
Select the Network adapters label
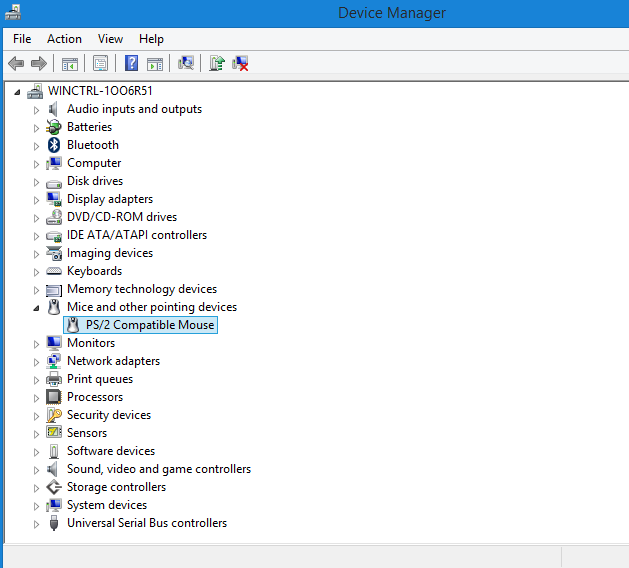[114, 361]
